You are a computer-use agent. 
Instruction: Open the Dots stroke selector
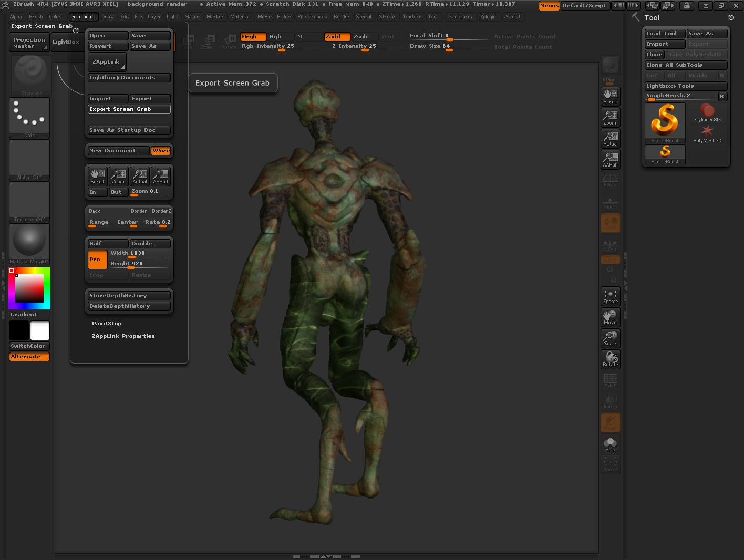tap(30, 118)
